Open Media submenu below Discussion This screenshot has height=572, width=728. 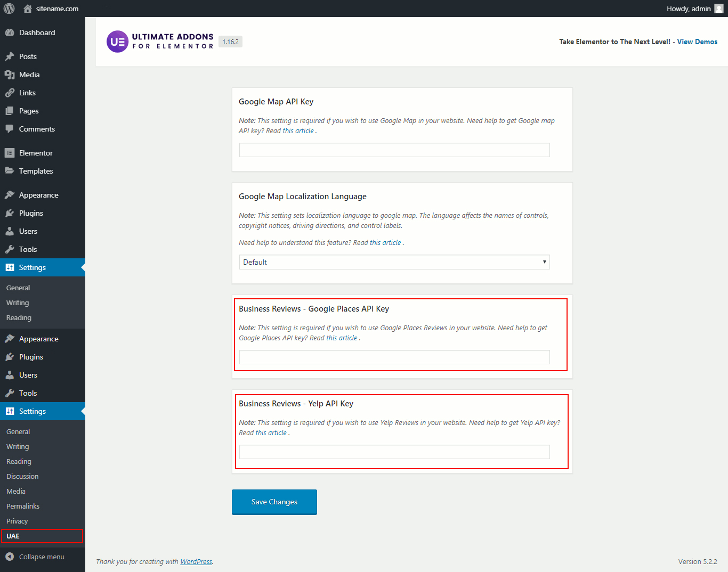16,491
